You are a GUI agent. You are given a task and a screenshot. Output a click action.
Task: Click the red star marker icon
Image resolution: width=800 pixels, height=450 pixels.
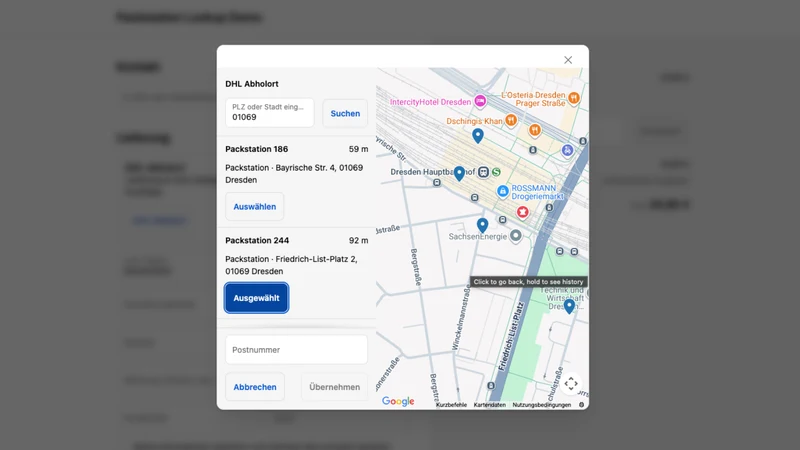point(522,212)
